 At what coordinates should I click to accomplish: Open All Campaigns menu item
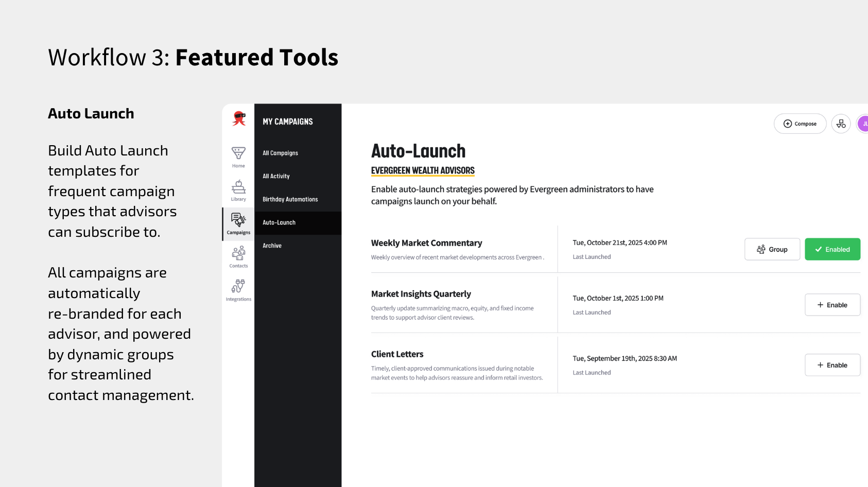(280, 153)
